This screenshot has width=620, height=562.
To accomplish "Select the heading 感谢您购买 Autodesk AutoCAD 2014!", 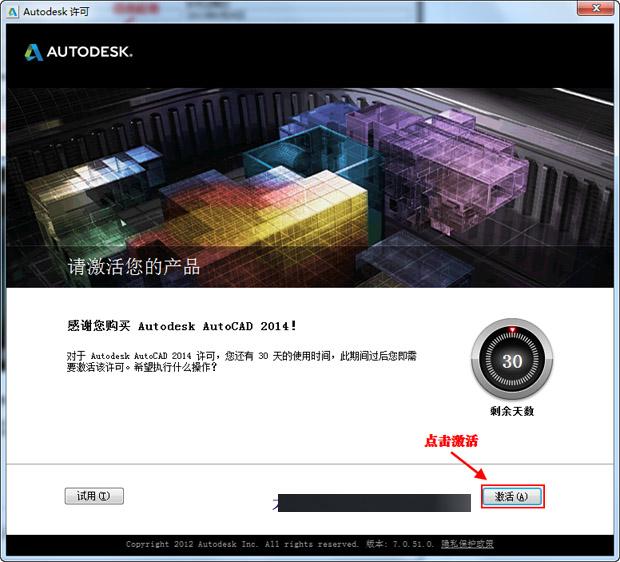I will pos(182,326).
